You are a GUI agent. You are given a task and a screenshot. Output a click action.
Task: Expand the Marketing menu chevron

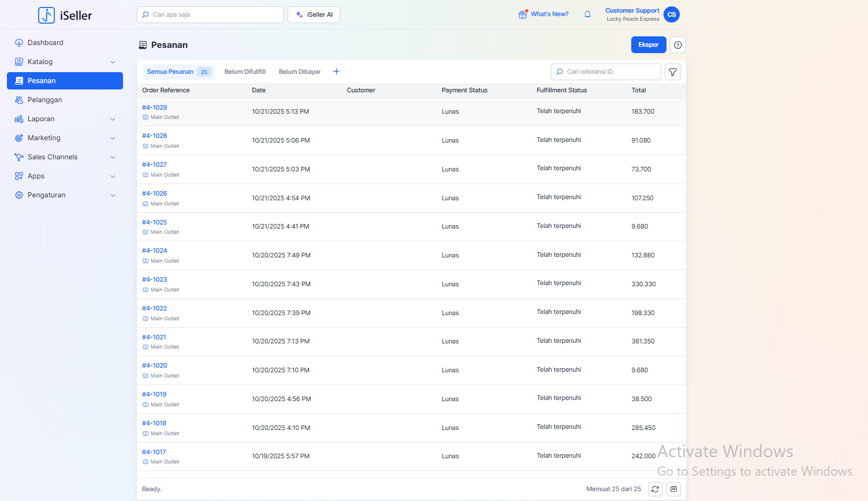113,138
